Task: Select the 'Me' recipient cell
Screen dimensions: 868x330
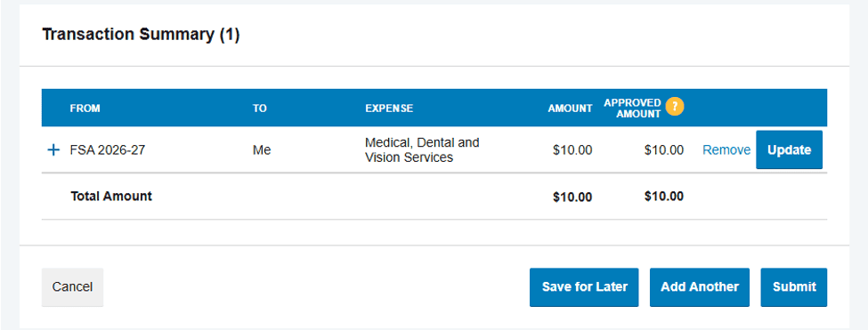Action: [x=261, y=149]
